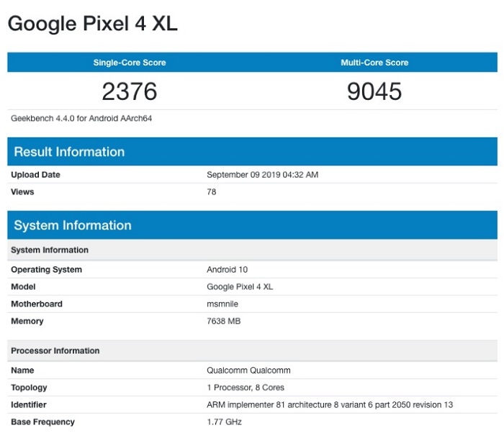Click the Identifier label
The height and width of the screenshot is (436, 504).
(x=29, y=404)
